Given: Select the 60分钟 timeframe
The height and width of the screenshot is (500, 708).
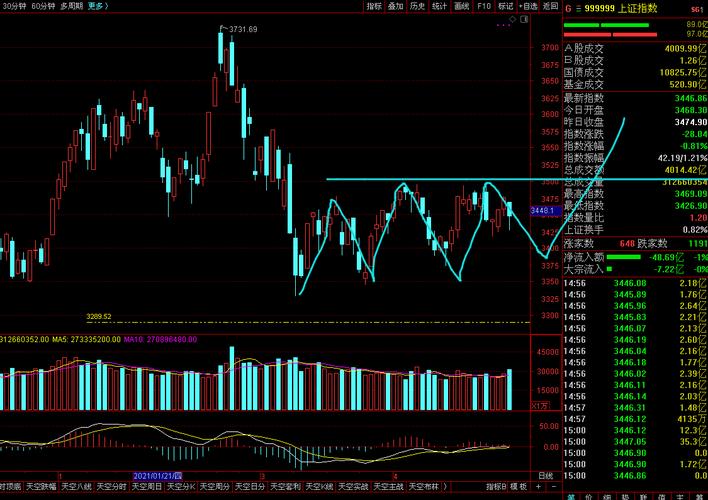Looking at the screenshot, I should point(43,6).
